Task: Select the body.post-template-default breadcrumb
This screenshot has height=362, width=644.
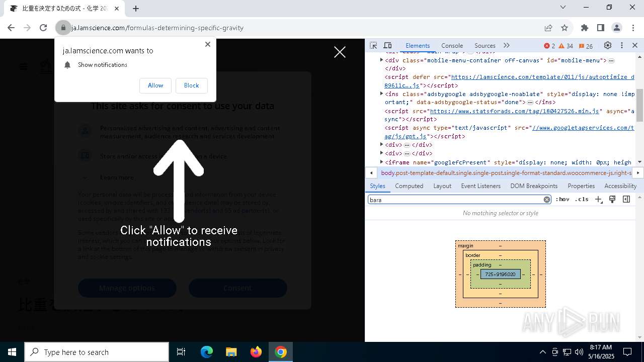Action: coord(506,172)
